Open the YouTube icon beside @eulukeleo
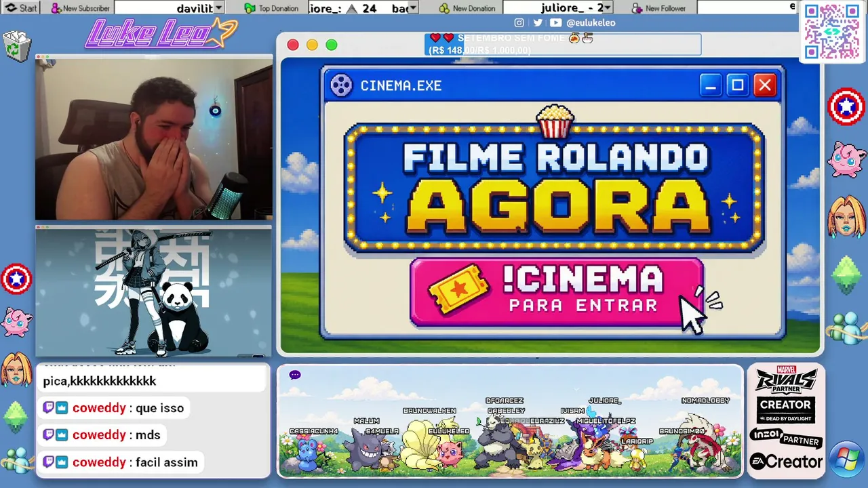 556,22
